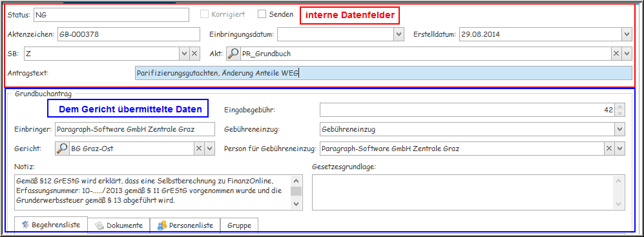The height and width of the screenshot is (237, 644).
Task: Click the magnifier icon beside Gericht
Action: pos(61,149)
